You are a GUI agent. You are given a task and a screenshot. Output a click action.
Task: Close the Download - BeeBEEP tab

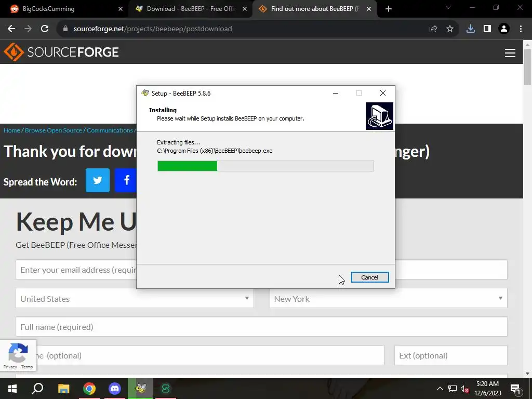coord(245,9)
